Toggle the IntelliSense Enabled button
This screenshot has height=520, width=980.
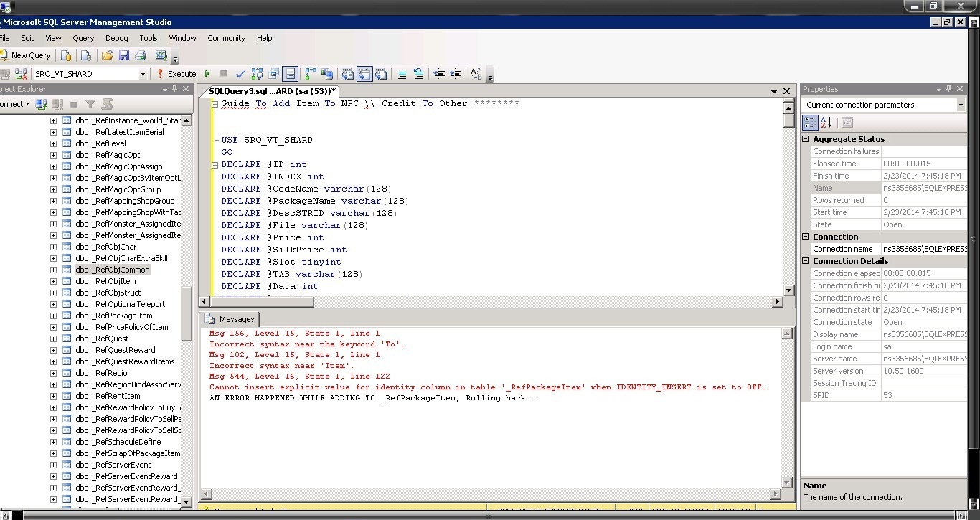tap(290, 74)
